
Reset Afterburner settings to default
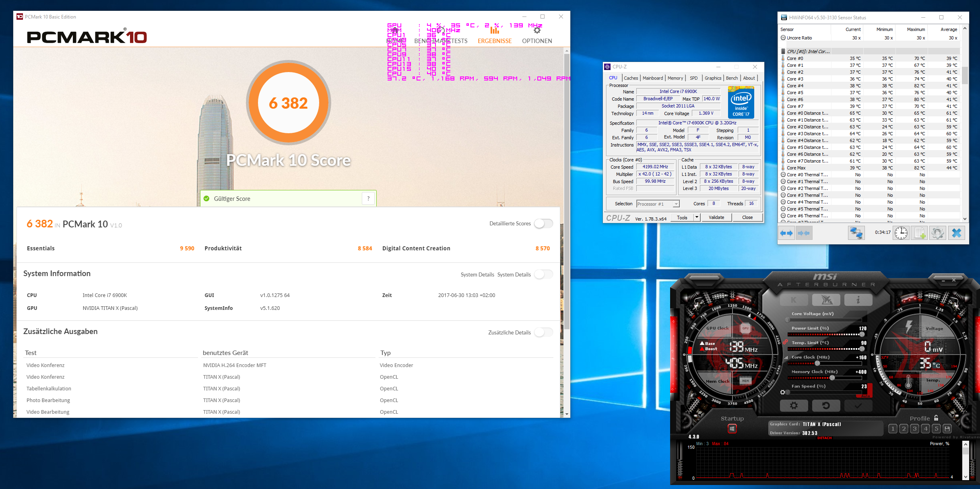[x=825, y=406]
